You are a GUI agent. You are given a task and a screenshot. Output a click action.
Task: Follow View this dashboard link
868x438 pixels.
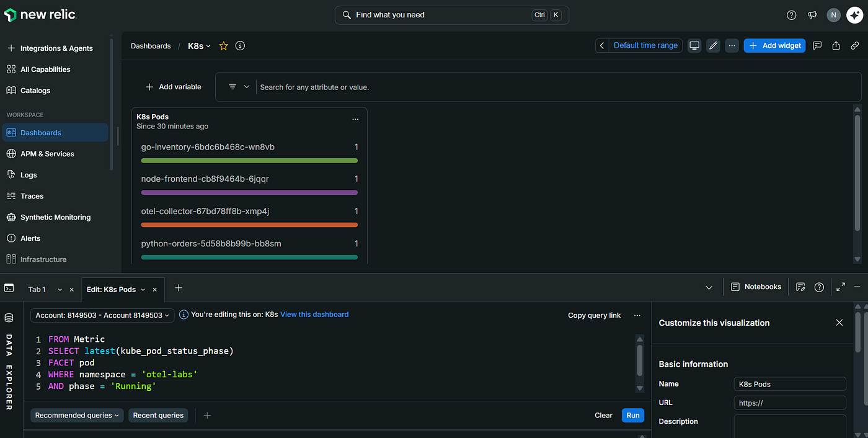(x=314, y=315)
